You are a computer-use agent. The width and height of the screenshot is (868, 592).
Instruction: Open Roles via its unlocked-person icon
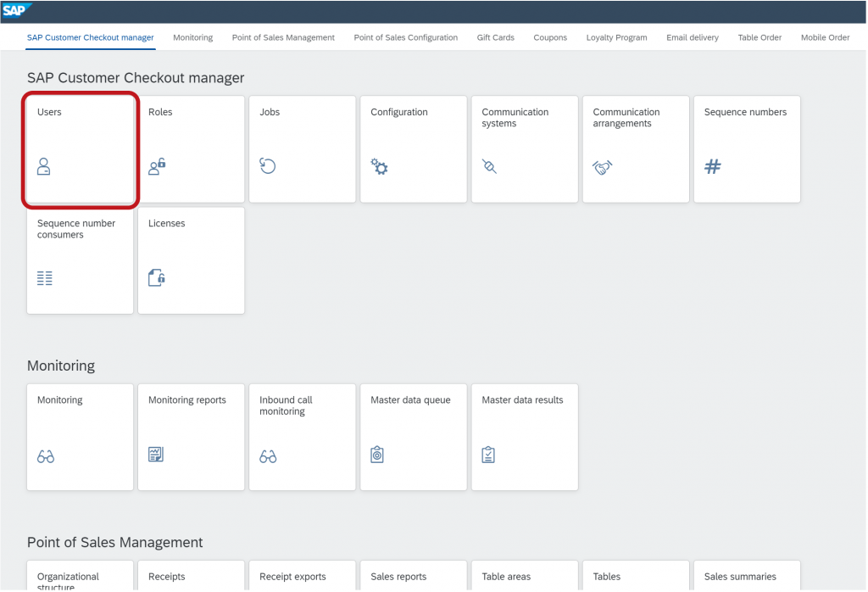tap(157, 167)
